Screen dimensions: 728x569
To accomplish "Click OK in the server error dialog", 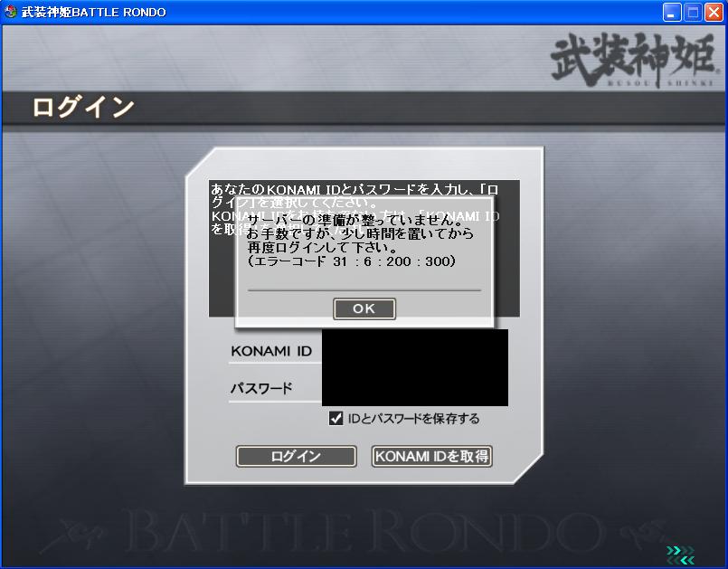I will tap(364, 308).
